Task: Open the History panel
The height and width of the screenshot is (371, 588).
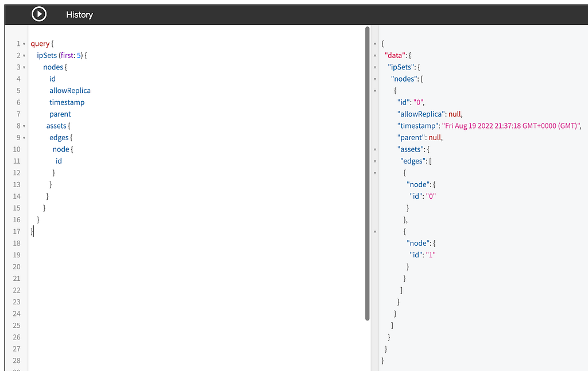Action: coord(79,14)
